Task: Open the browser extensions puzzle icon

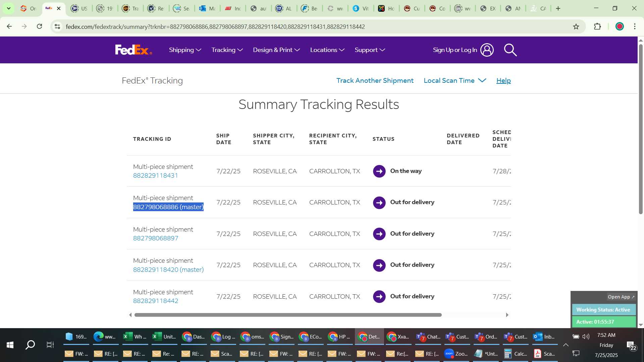Action: 597,26
